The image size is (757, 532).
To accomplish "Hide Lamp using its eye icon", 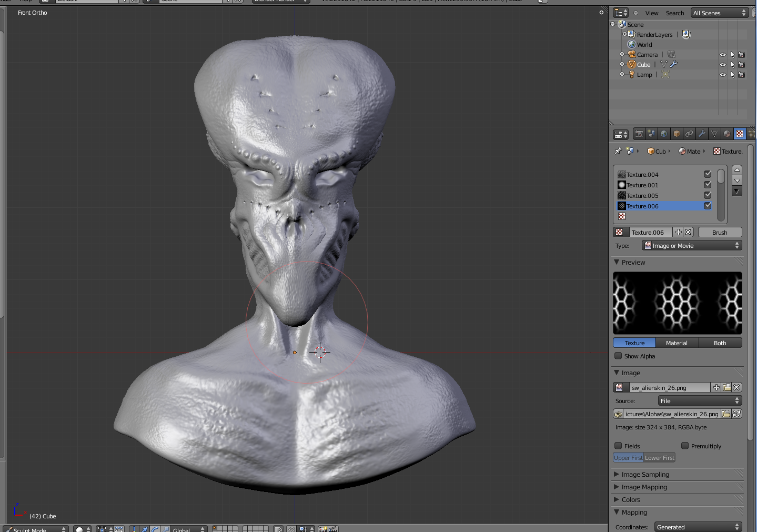I will pyautogui.click(x=723, y=75).
